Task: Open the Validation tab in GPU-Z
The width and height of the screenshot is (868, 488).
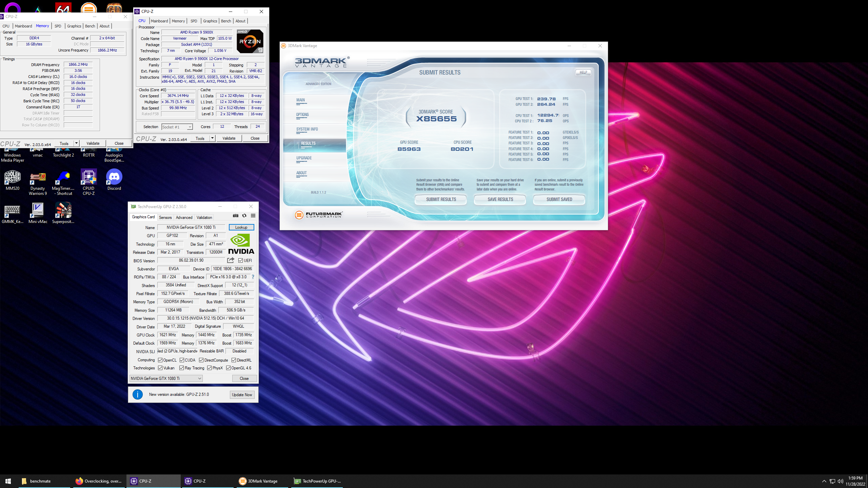Action: coord(204,218)
